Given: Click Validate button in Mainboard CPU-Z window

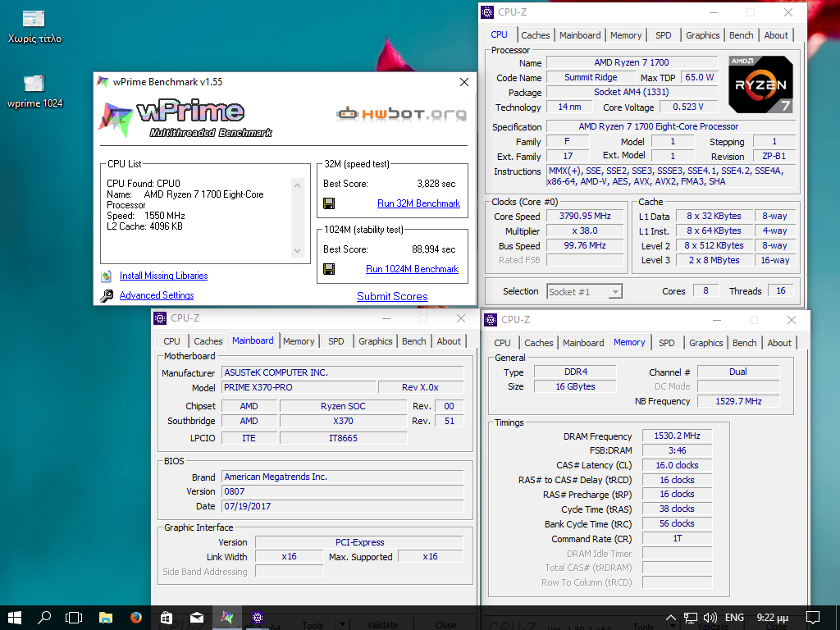Looking at the screenshot, I should (x=382, y=624).
